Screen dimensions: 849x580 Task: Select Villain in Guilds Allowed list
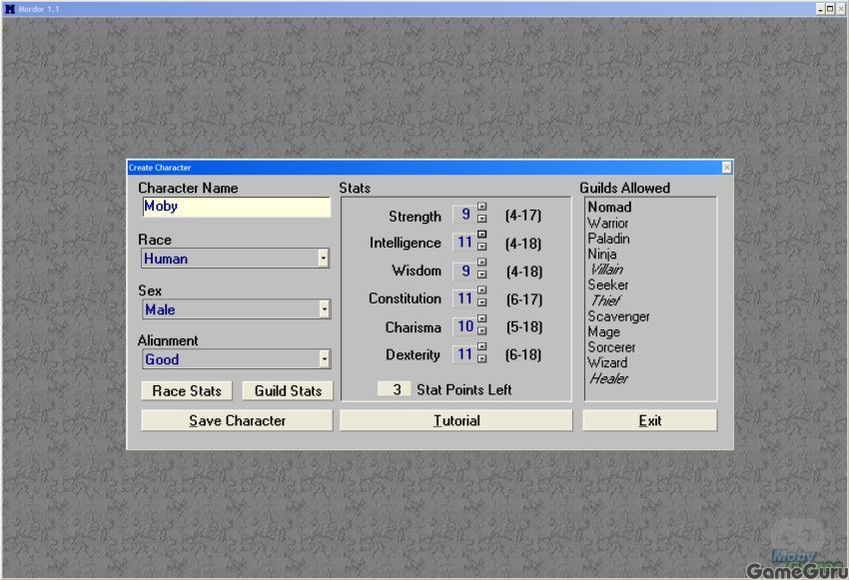click(606, 270)
